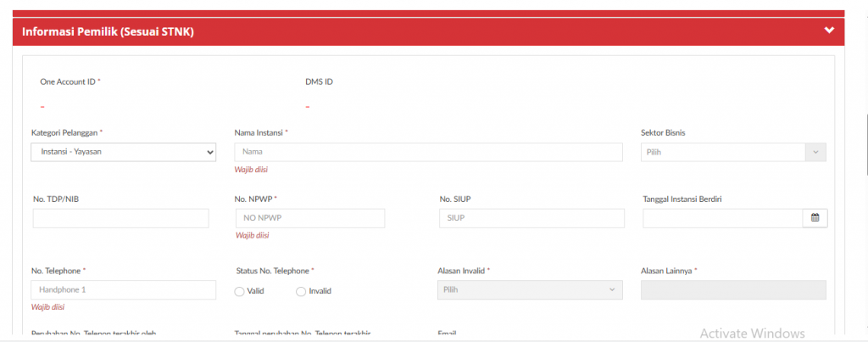Click the No. SIUP input field
Viewport: 868px width, 342px height.
coord(531,218)
